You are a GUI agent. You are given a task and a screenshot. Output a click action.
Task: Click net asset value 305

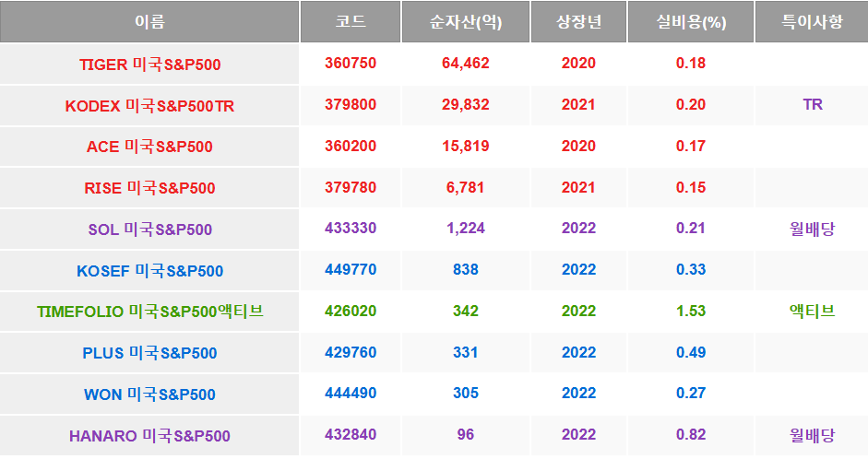pos(466,393)
